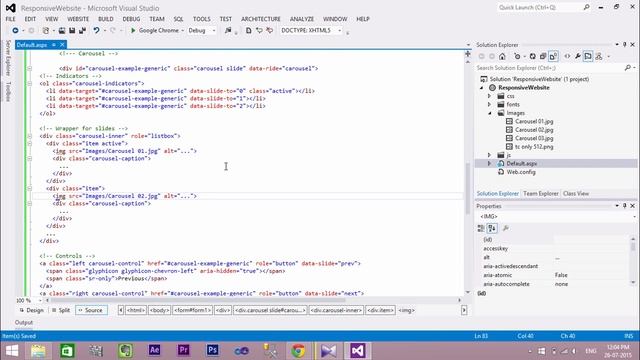Click the Categorized icon in Properties panel
This screenshot has height=360, width=640.
pos(481,228)
